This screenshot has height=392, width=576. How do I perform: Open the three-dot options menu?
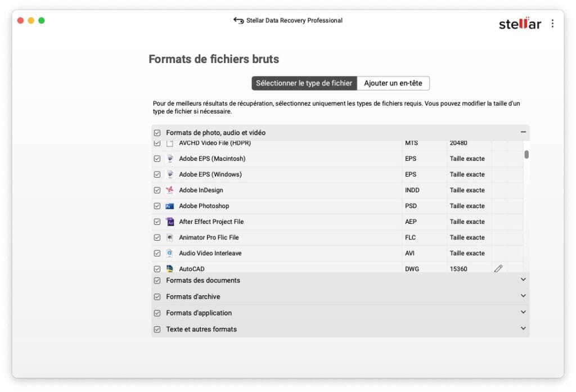552,23
